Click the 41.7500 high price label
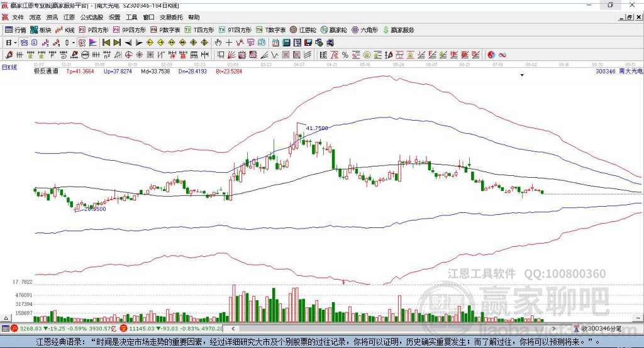 pos(317,128)
